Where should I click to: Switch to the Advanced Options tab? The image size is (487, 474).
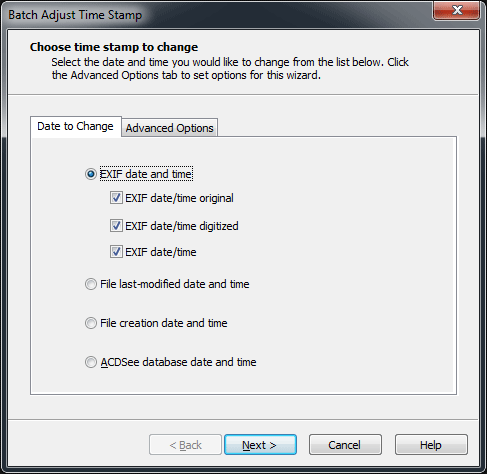[170, 128]
